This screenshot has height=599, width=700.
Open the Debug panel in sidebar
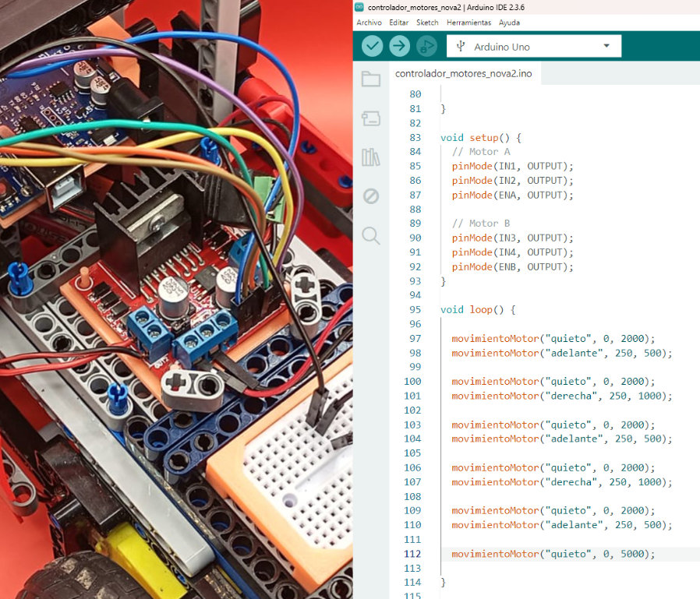click(371, 196)
